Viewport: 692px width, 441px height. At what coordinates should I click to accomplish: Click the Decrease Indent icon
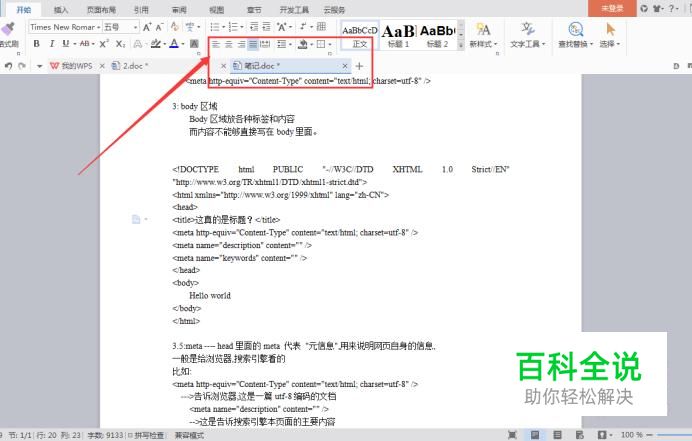click(x=254, y=27)
